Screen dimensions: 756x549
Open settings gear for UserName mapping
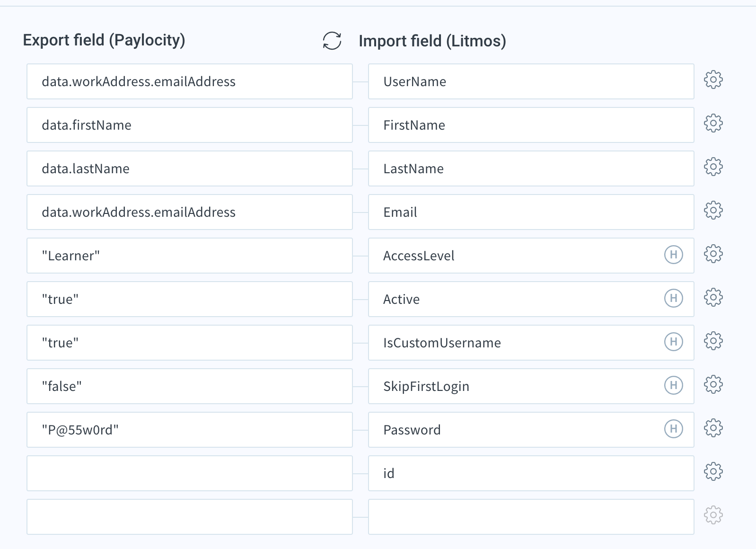point(713,80)
